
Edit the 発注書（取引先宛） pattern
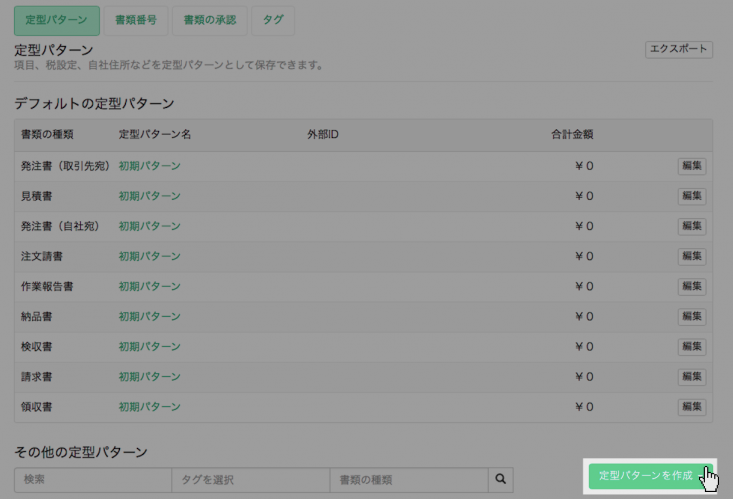[692, 166]
